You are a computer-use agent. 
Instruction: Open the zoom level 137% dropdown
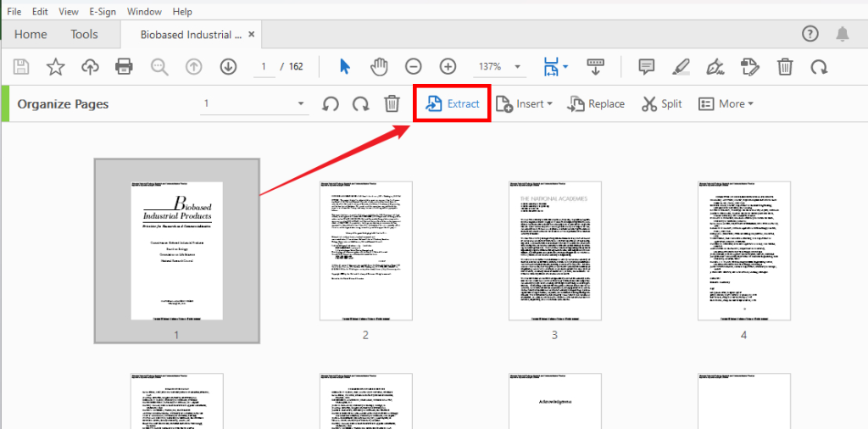click(518, 67)
